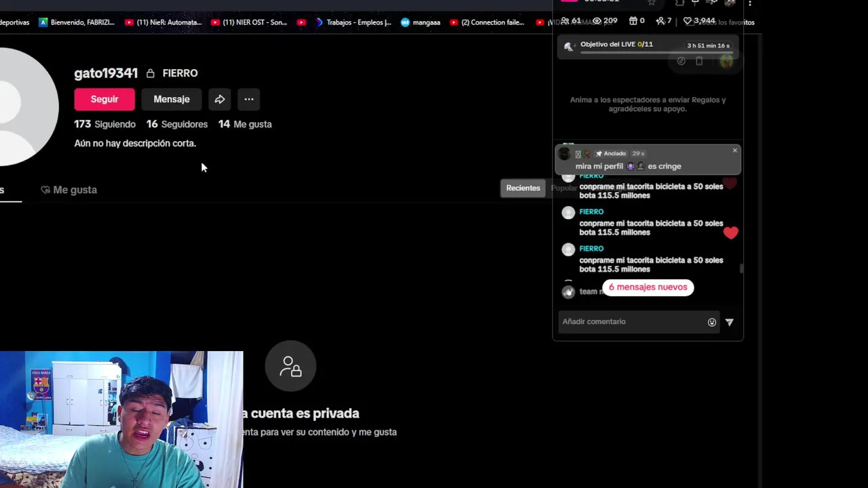Open the 16 Seguidores list
This screenshot has height=488, width=868.
[177, 124]
